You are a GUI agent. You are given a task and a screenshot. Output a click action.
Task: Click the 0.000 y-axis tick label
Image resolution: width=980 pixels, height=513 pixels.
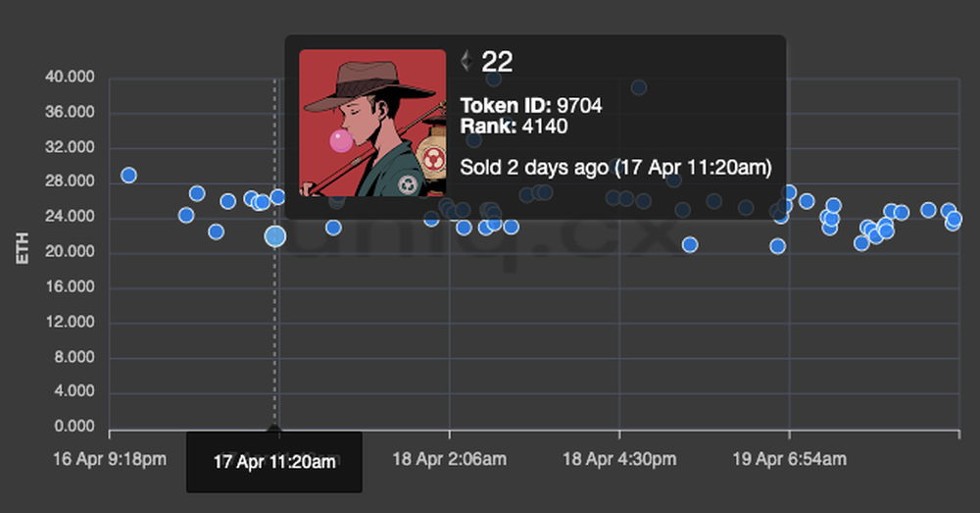(75, 427)
